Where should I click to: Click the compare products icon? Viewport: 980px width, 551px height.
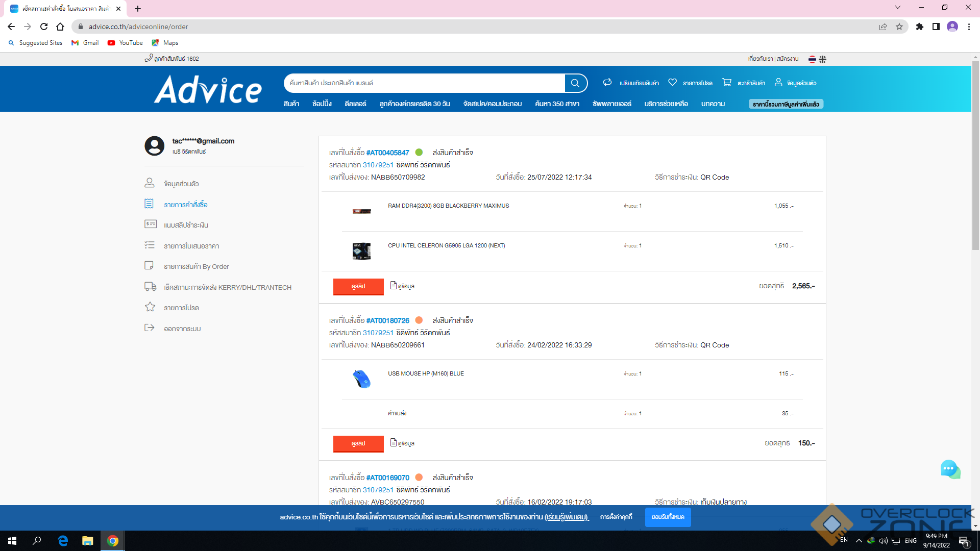pos(607,83)
